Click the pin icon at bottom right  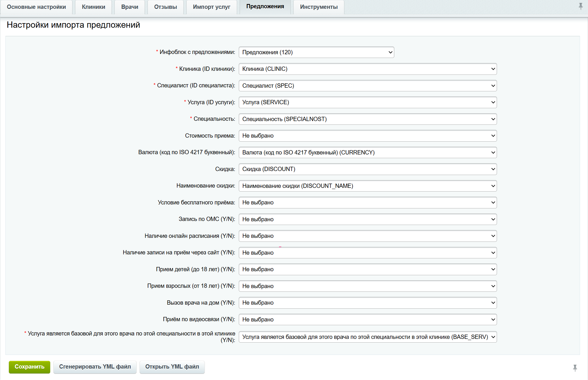[575, 368]
